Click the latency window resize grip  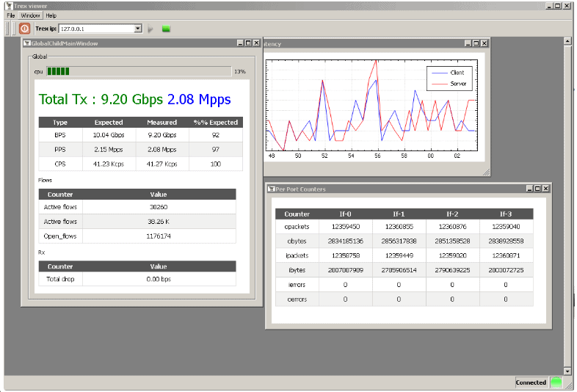point(486,173)
